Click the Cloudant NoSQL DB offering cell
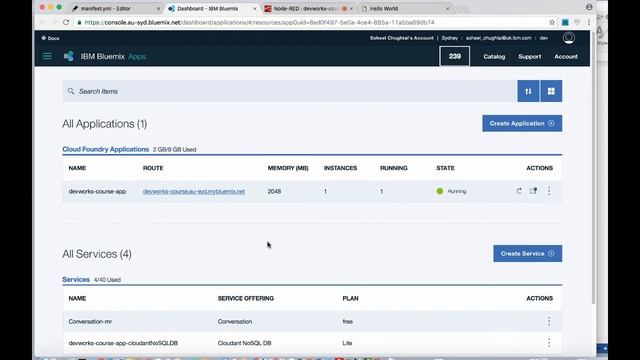 pyautogui.click(x=244, y=343)
